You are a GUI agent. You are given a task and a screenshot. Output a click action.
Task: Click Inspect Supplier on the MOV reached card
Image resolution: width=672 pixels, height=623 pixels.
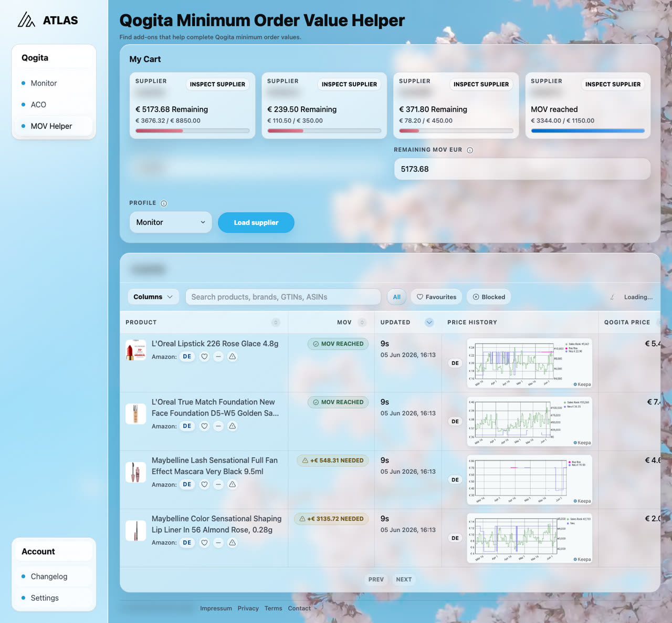tap(613, 84)
